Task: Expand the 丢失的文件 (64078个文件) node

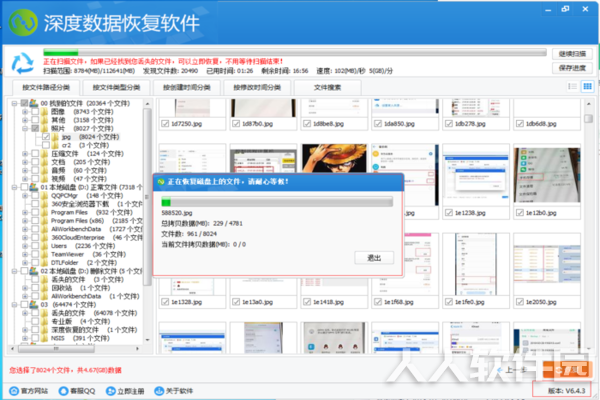Action: pyautogui.click(x=25, y=313)
